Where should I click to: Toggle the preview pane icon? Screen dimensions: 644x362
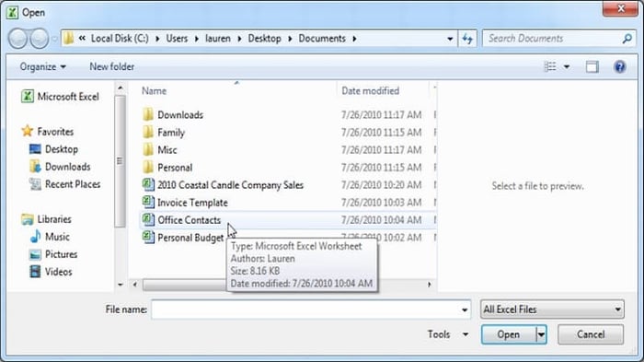[x=592, y=66]
